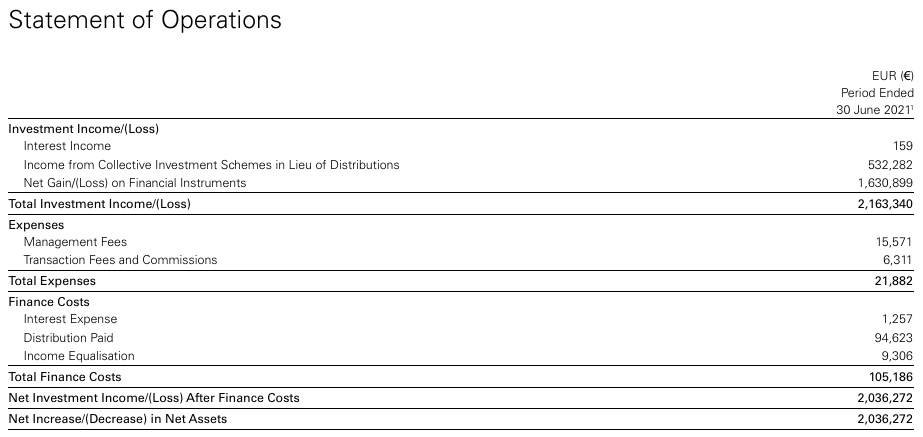Select the total value 2,163,340
Image resolution: width=923 pixels, height=437 pixels.
coord(886,204)
